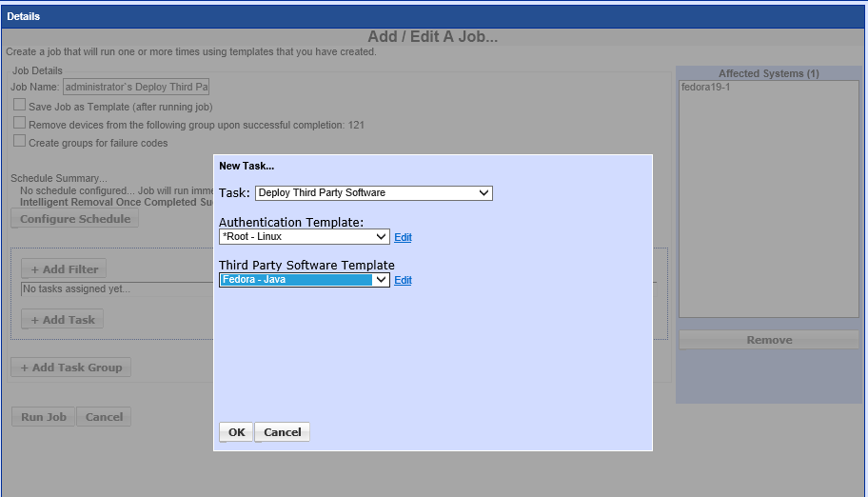Expand the Authentication Template dropdown
Image resolution: width=868 pixels, height=497 pixels.
(304, 237)
